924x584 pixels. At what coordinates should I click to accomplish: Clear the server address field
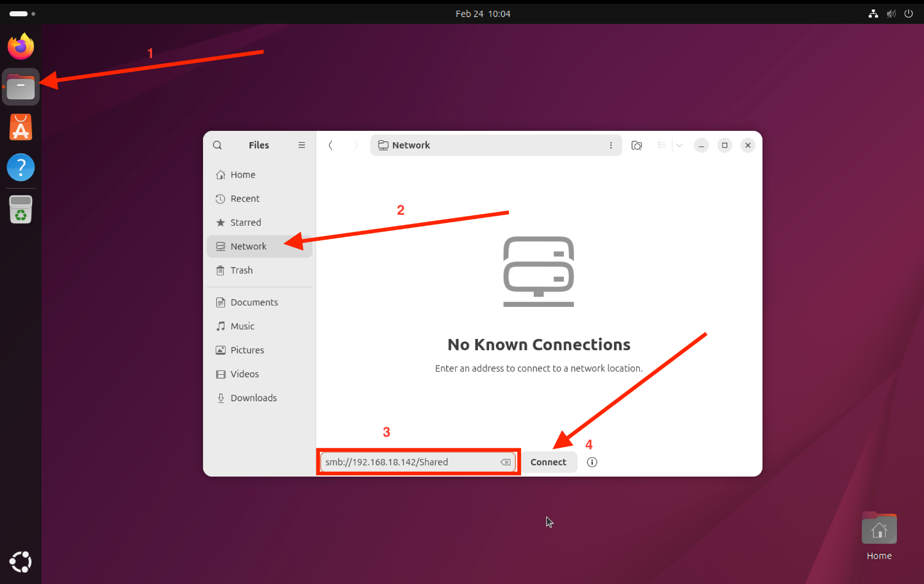(505, 462)
